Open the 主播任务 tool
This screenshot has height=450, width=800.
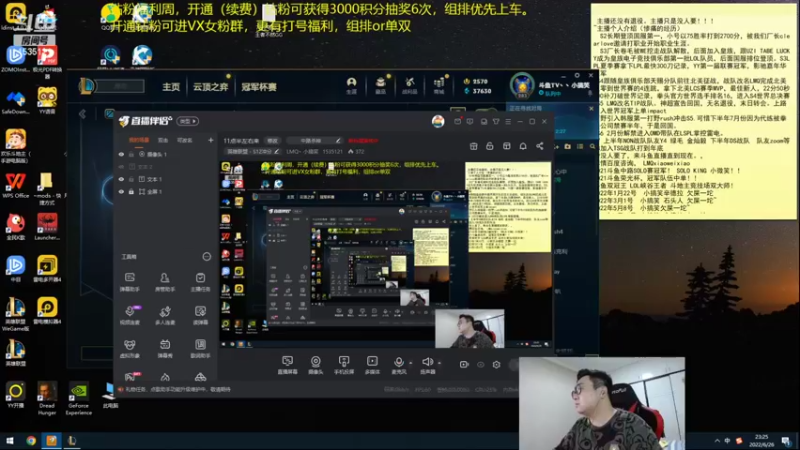coord(200,282)
